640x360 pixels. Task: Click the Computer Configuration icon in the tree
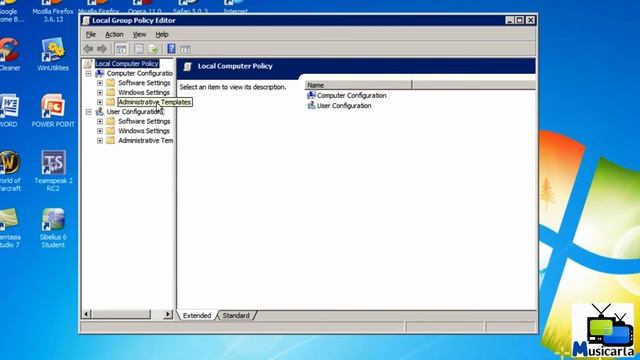point(100,73)
